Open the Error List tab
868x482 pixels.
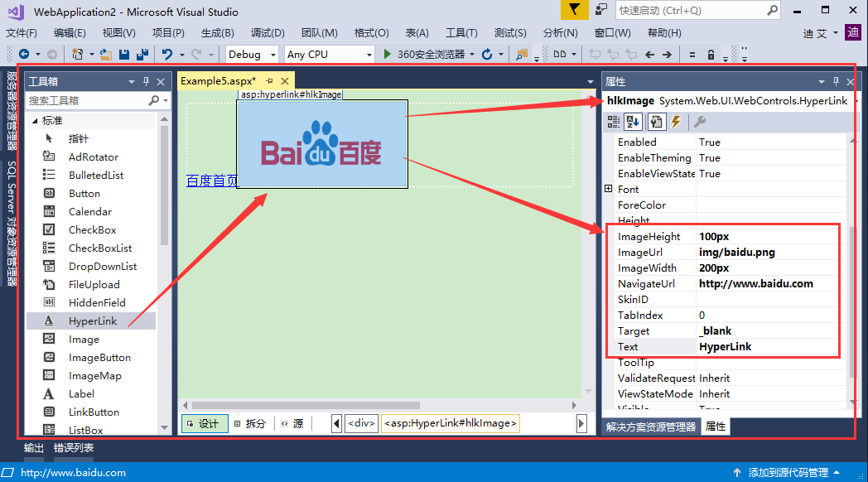(74, 448)
